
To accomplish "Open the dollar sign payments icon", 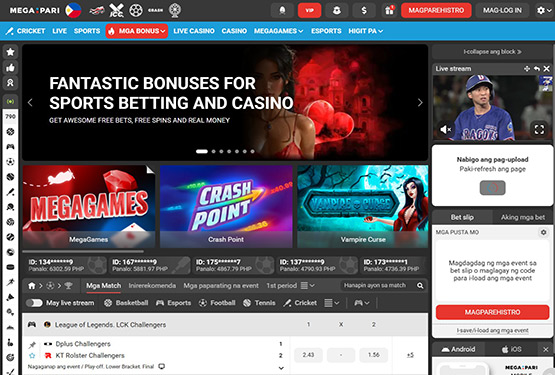I will click(x=364, y=10).
